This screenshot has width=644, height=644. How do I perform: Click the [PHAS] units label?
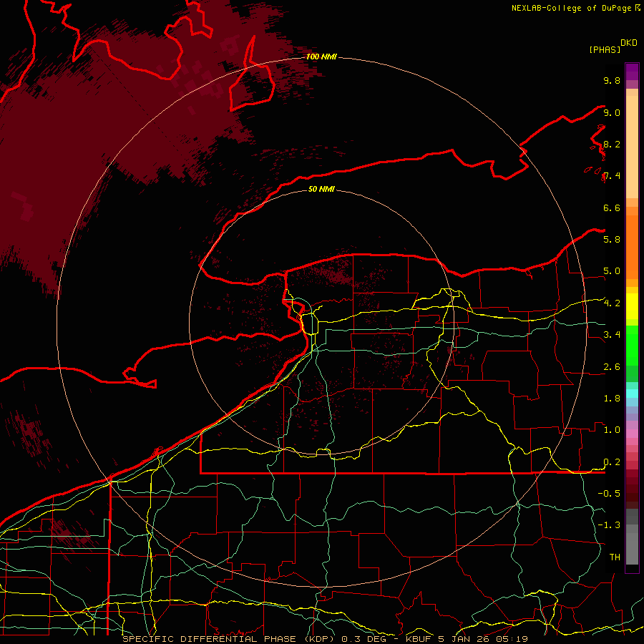click(x=605, y=49)
